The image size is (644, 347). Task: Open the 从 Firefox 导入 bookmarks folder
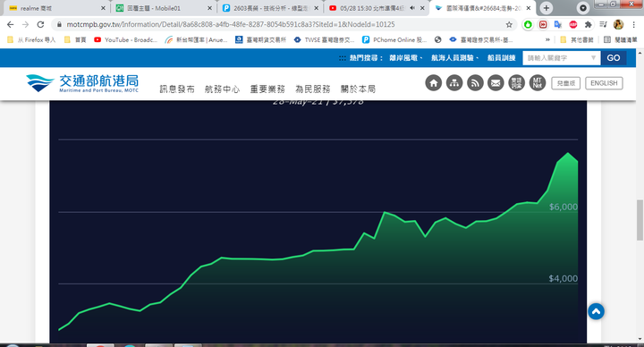point(30,40)
